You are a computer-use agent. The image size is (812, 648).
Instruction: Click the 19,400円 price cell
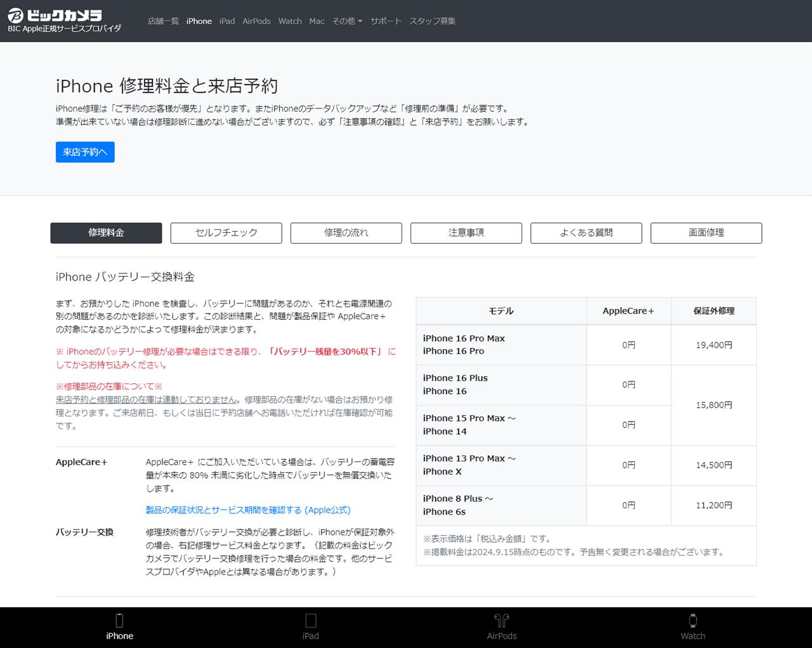click(x=714, y=345)
